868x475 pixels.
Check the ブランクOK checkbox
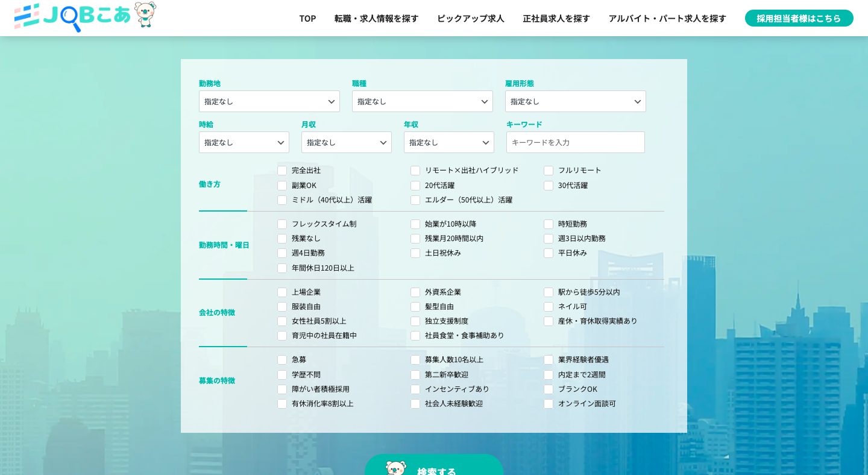(549, 389)
